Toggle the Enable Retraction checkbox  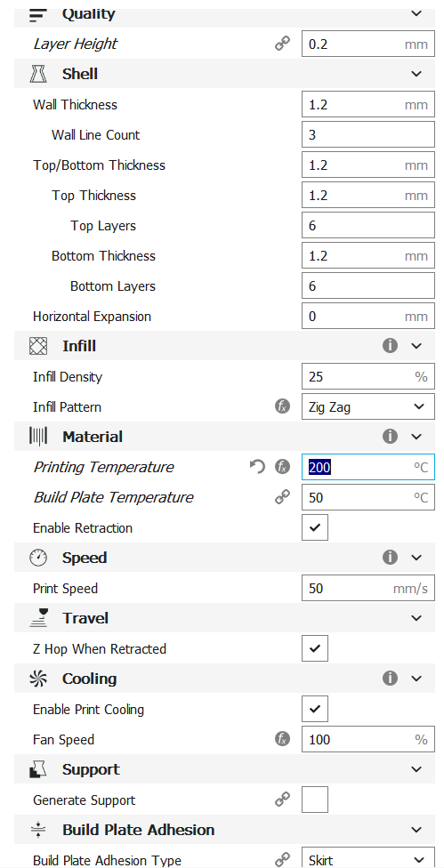pos(315,527)
